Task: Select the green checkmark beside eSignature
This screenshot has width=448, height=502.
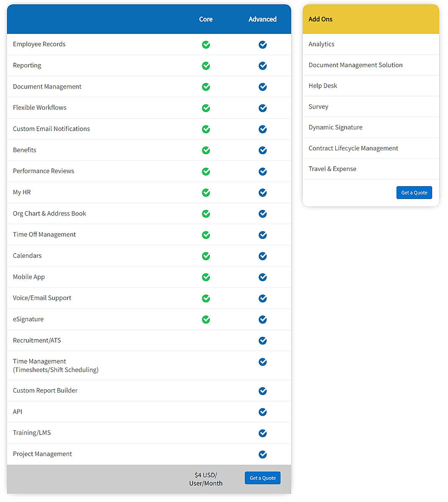Action: coord(206,319)
